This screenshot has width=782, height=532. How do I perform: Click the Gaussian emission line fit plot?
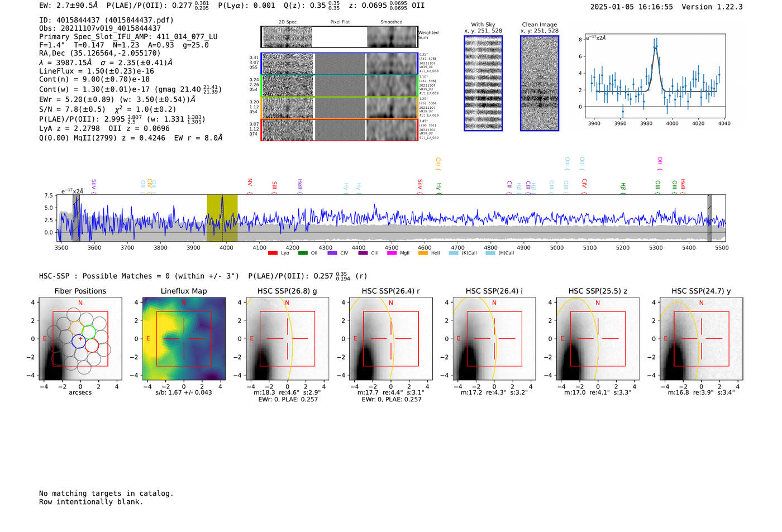[655, 76]
